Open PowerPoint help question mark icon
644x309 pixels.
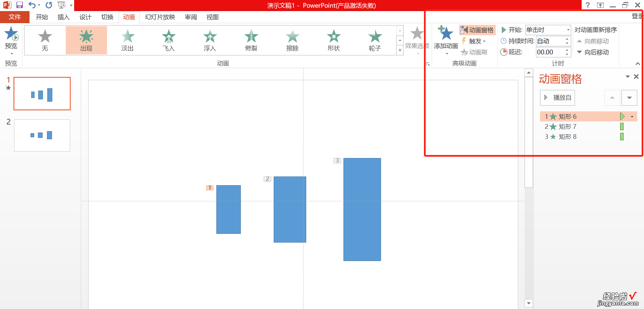(588, 5)
